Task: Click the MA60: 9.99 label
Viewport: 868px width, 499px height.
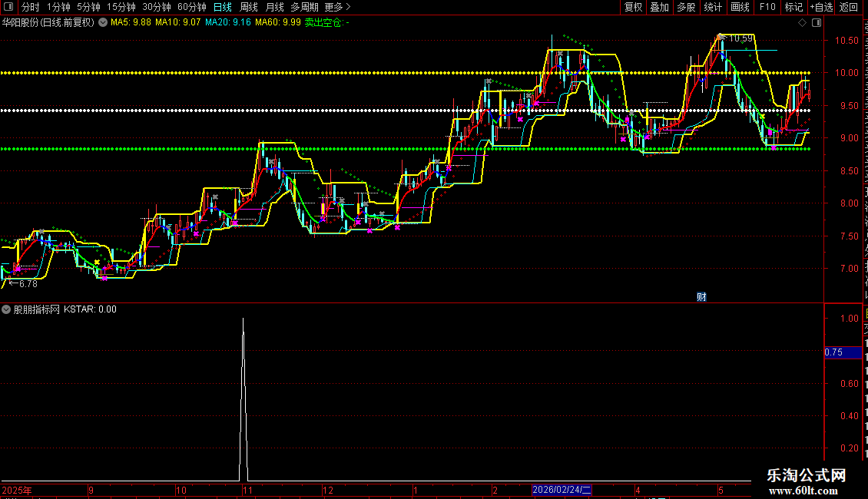Action: 278,23
